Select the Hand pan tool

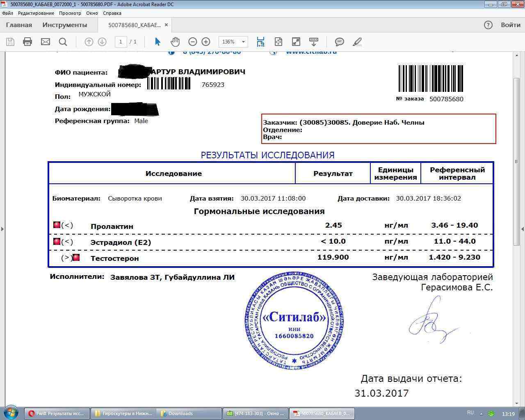[x=175, y=42]
